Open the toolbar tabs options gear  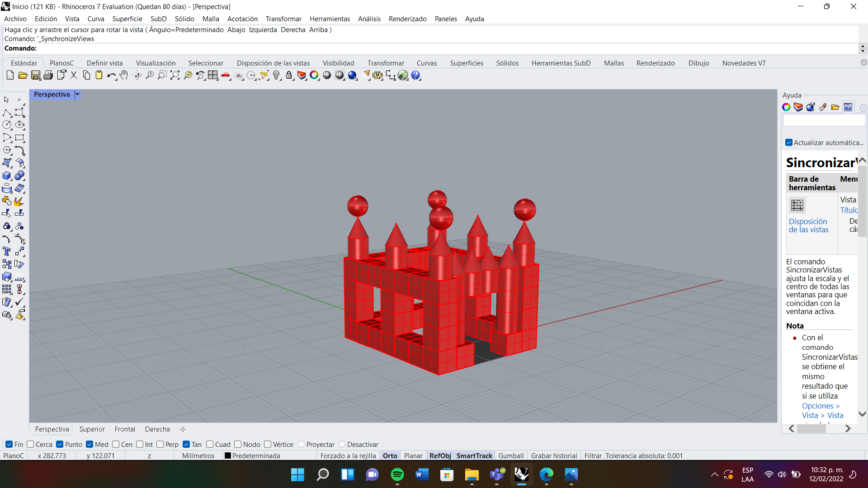pos(863,63)
